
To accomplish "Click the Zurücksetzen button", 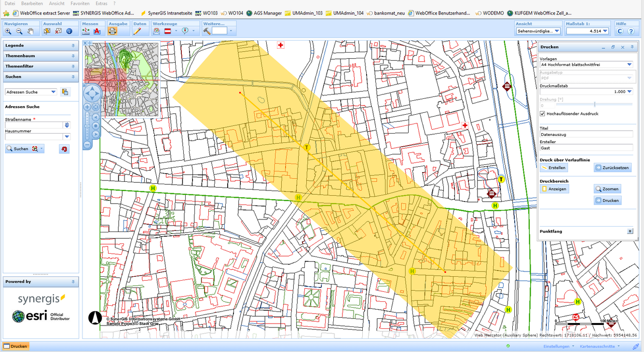I will coord(612,168).
